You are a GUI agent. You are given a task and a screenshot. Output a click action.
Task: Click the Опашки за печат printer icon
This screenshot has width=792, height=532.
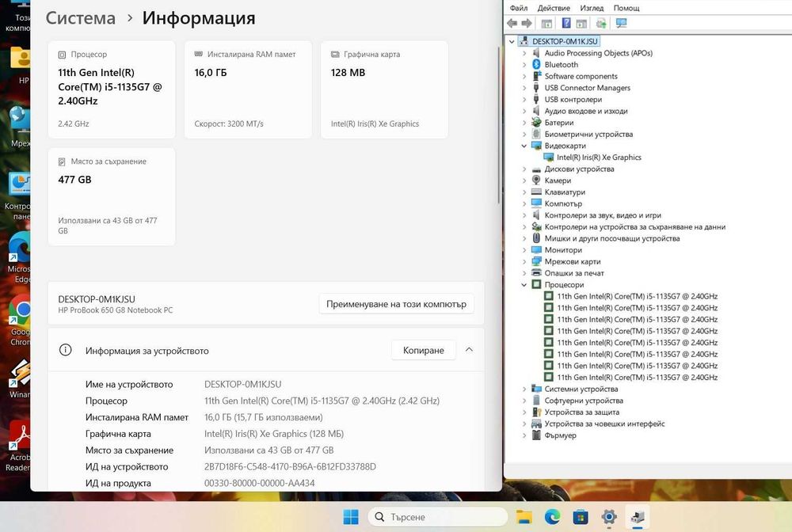click(536, 273)
